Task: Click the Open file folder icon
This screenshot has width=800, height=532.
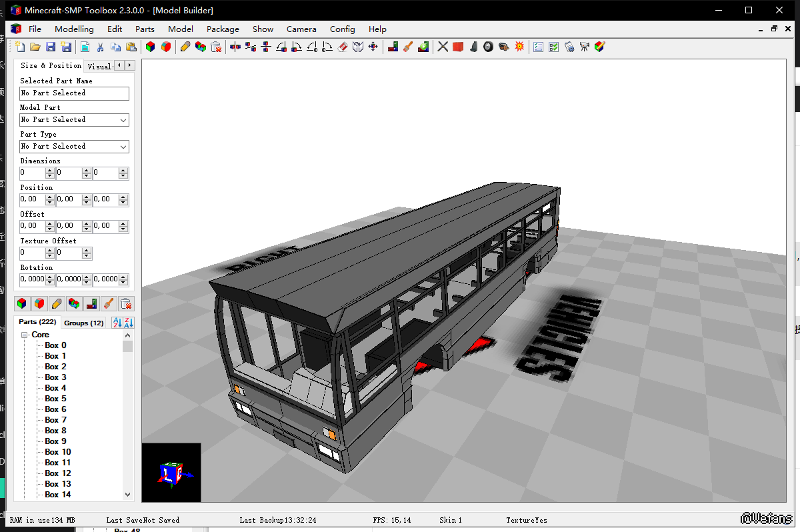Action: pos(35,47)
